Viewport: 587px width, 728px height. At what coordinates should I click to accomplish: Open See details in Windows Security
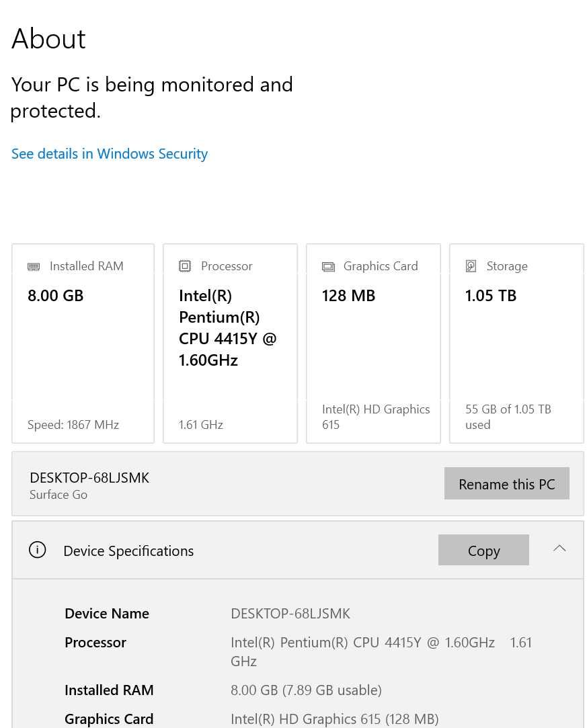(110, 154)
